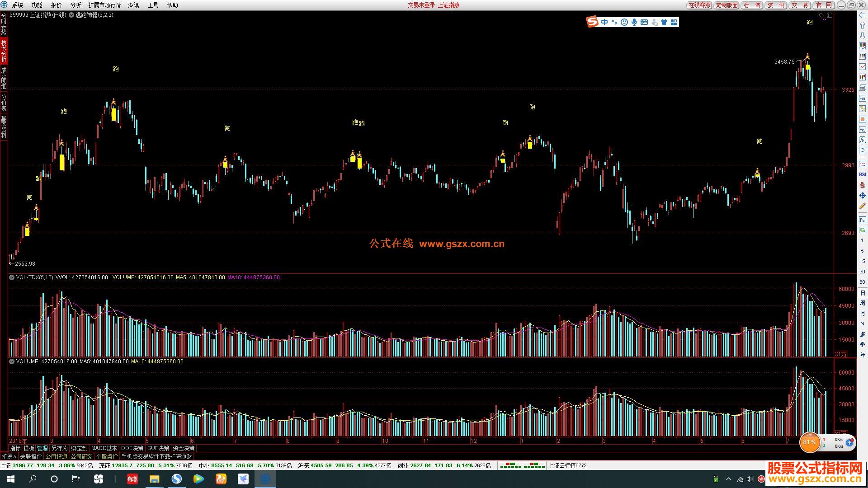Click the trend line chart icon in right toolbar
The width and height of the screenshot is (868, 488).
(x=862, y=67)
